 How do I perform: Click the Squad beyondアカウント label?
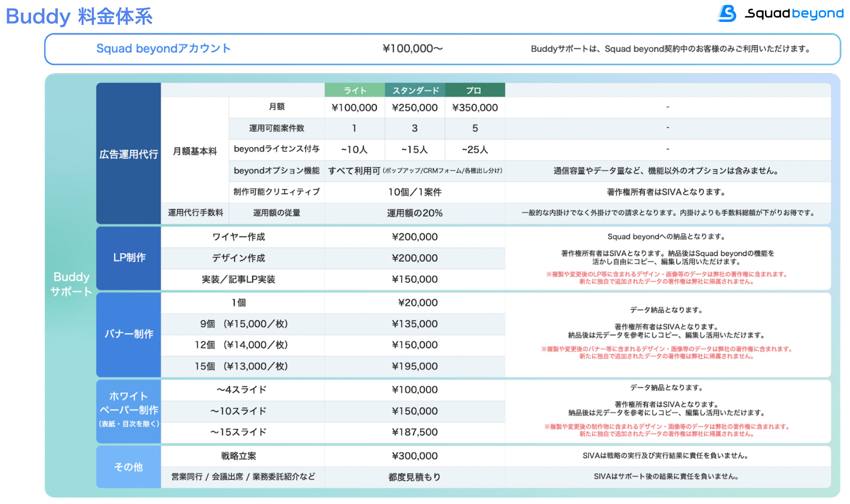[x=164, y=48]
